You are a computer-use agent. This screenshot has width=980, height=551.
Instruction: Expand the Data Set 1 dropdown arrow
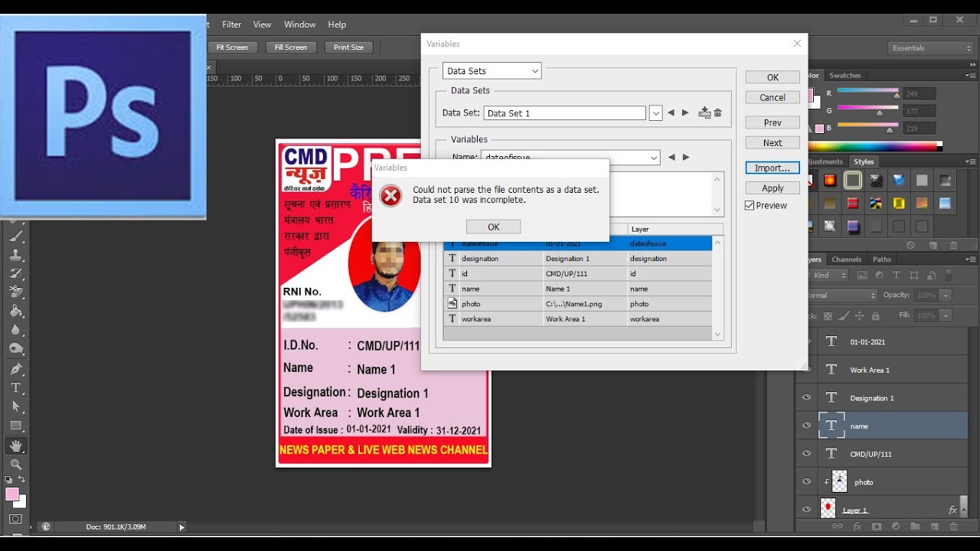(x=655, y=113)
